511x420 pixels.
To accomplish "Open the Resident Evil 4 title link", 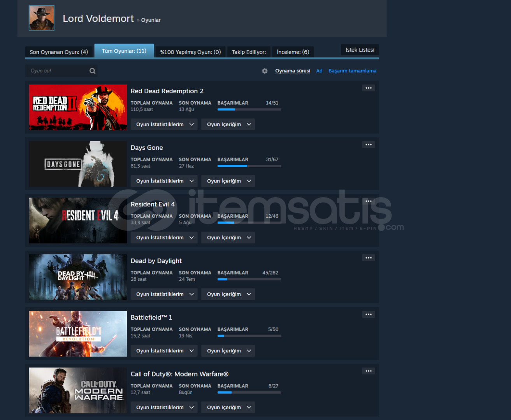I will 153,204.
